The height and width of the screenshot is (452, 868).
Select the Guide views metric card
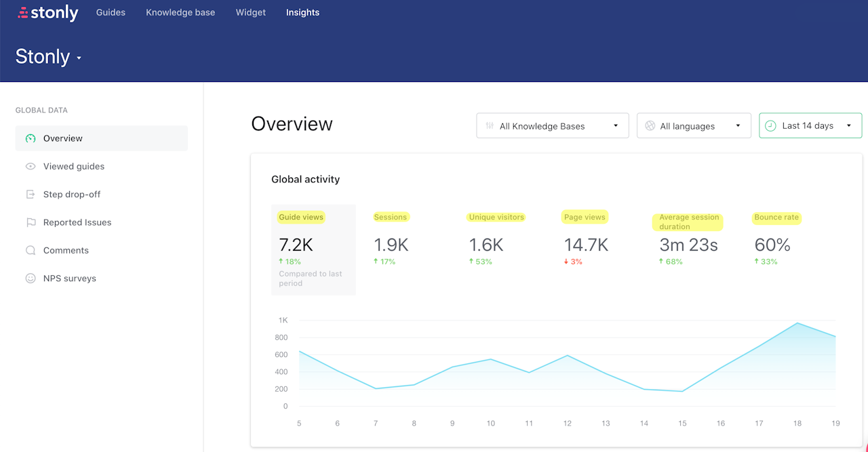pos(313,249)
